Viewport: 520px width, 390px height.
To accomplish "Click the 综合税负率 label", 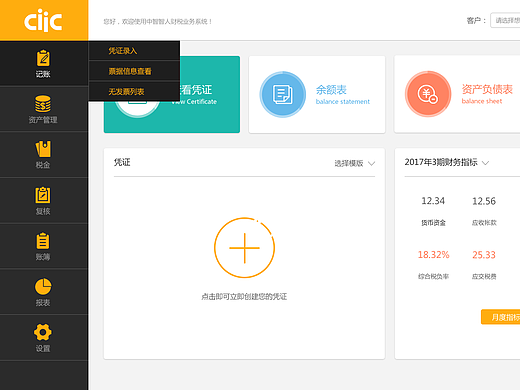I will coord(433,276).
